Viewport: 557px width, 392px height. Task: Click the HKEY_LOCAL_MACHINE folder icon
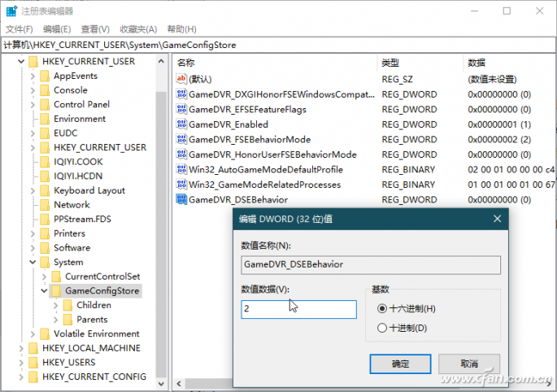point(33,348)
